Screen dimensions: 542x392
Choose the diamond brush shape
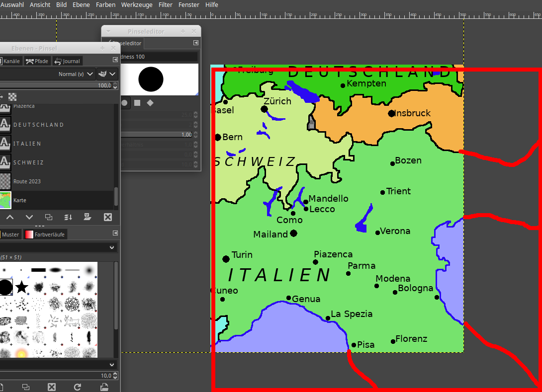click(150, 103)
